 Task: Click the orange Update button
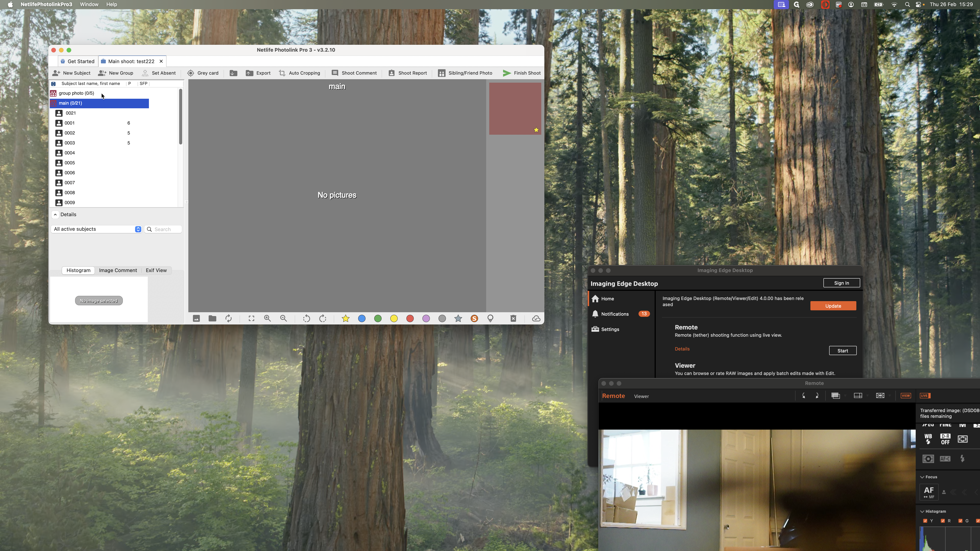[833, 306]
